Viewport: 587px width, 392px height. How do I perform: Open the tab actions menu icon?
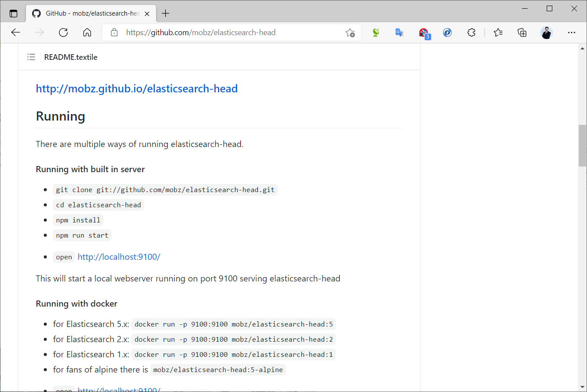click(x=13, y=13)
